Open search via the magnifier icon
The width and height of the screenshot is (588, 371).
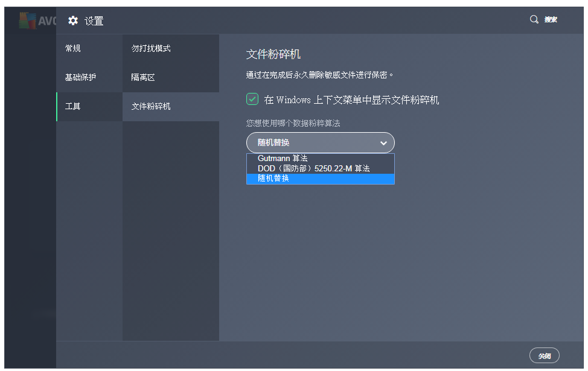point(534,19)
